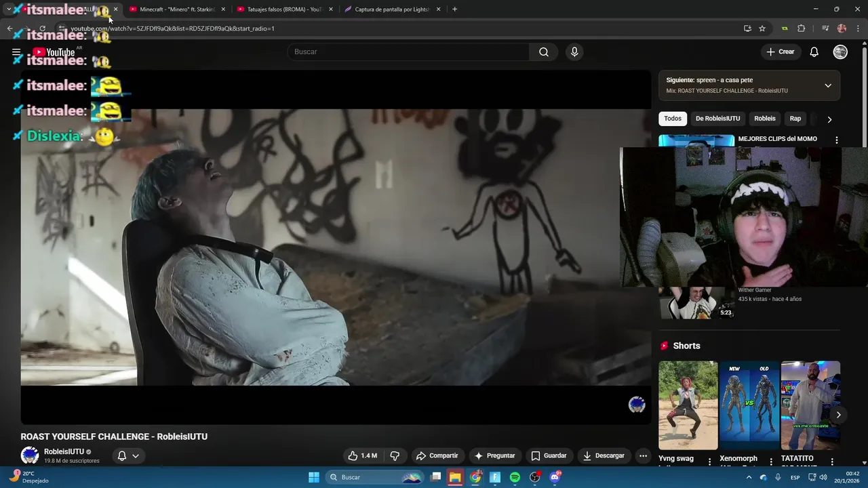868x488 pixels.
Task: Click the YouTube search Buscar field
Action: 408,52
